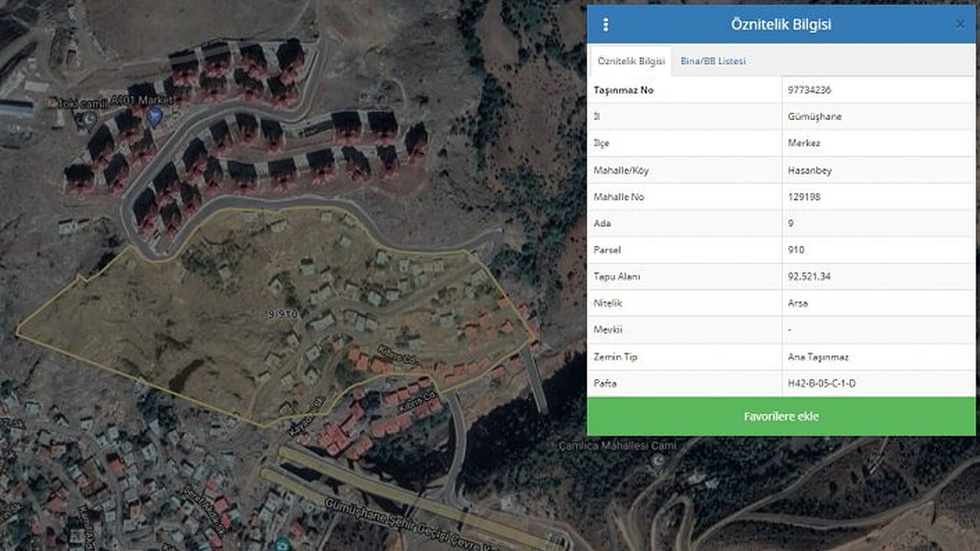Click the Öznitelik Bilgisi panel title bar

point(781,24)
